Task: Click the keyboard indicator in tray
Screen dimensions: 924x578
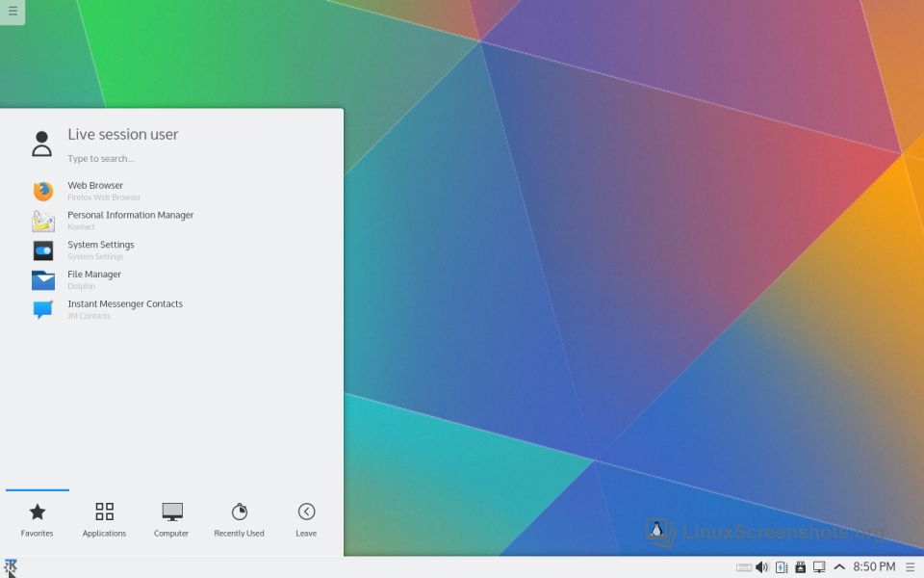Action: [x=743, y=567]
